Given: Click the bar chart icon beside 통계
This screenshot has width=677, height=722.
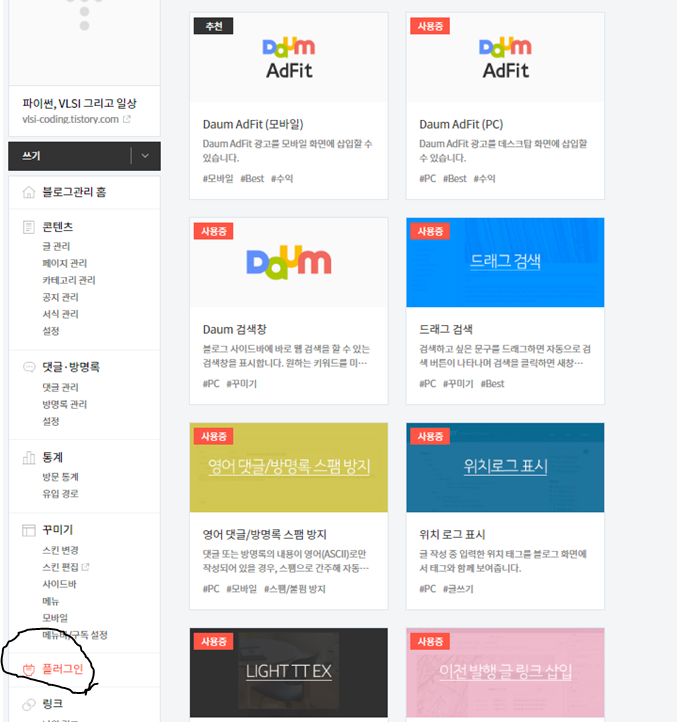Looking at the screenshot, I should tap(29, 457).
